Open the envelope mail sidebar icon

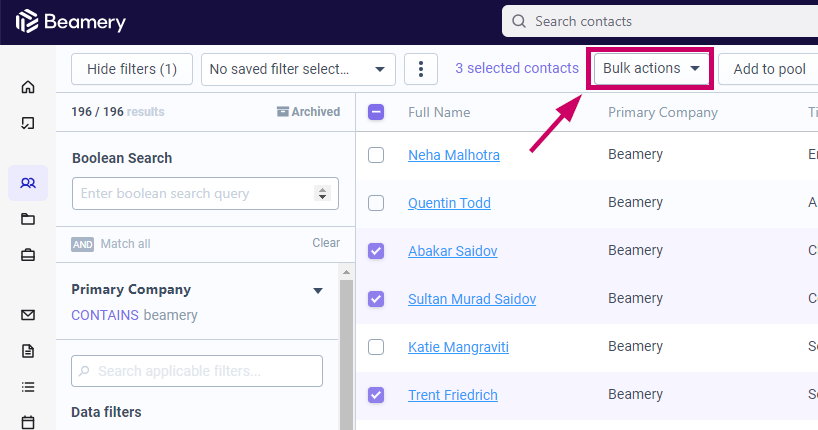click(28, 315)
